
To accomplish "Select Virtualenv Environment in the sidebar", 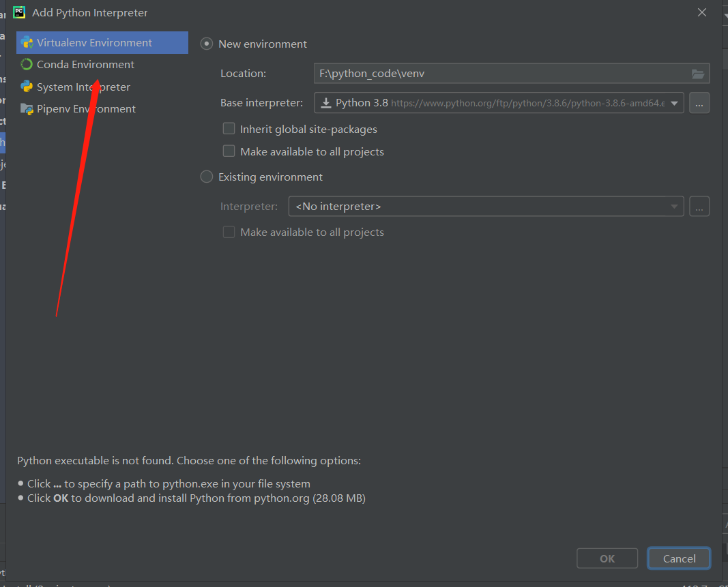I will pos(102,43).
